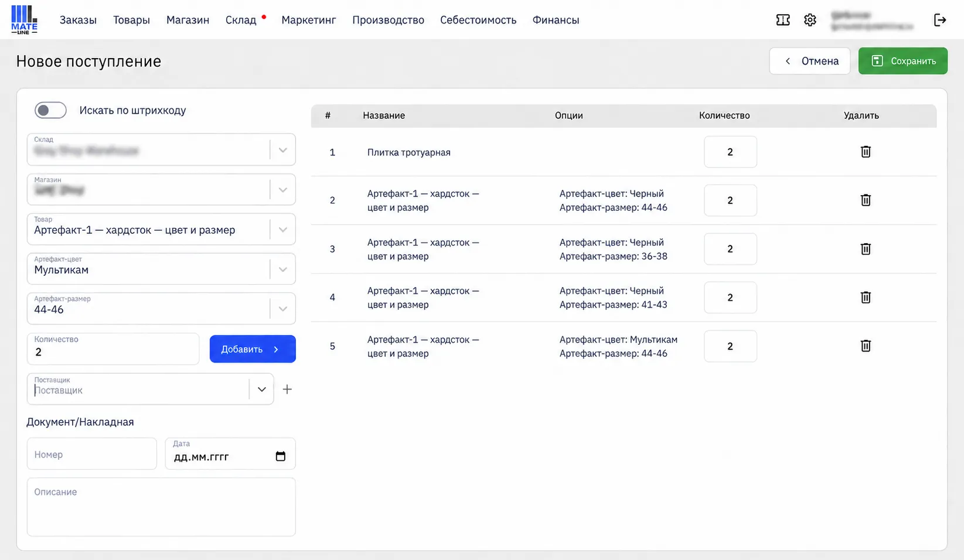The height and width of the screenshot is (560, 964).
Task: Open Маркетинг menu
Action: 309,20
